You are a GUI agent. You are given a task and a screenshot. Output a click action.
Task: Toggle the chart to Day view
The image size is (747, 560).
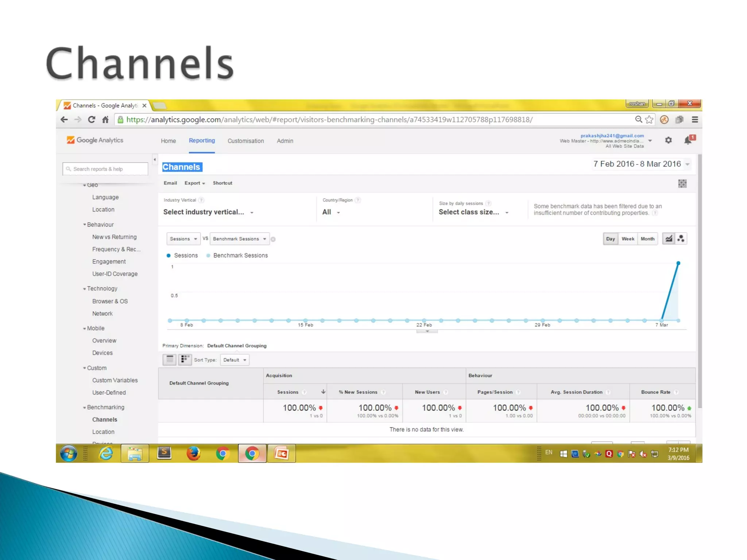[610, 239]
